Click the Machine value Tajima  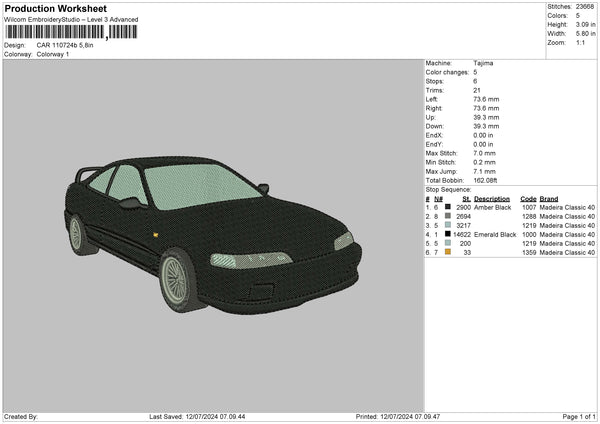483,63
